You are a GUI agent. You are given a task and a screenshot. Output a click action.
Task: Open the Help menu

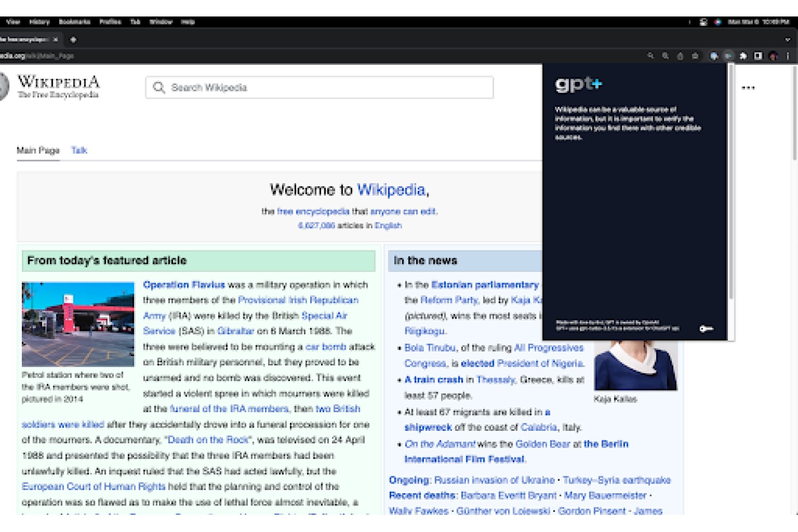tap(188, 22)
